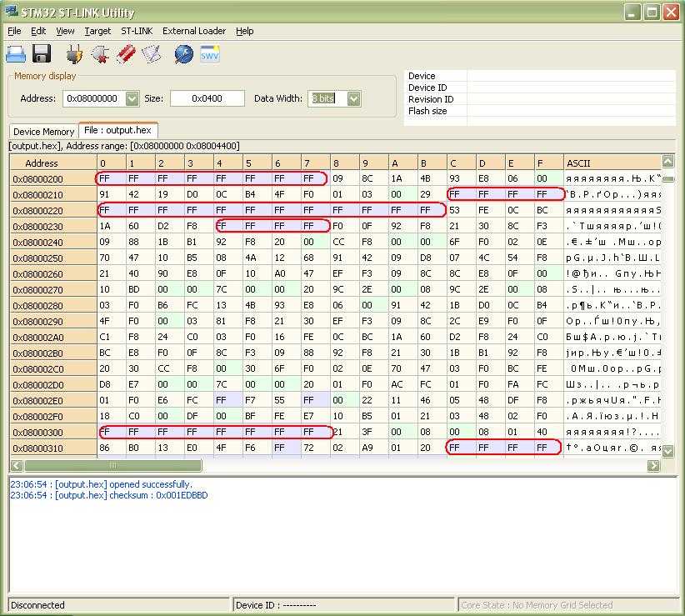The width and height of the screenshot is (685, 616).
Task: Click the Open file toolbar icon
Action: [16, 55]
